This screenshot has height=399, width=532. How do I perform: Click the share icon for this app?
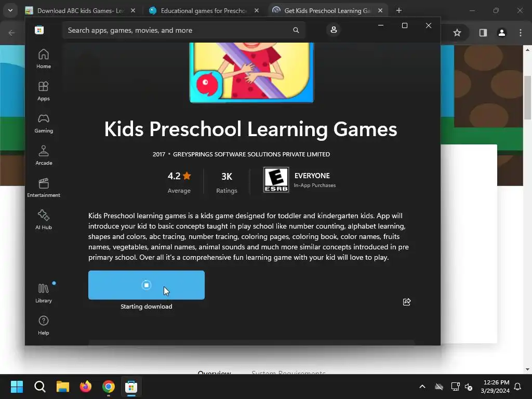tap(406, 302)
